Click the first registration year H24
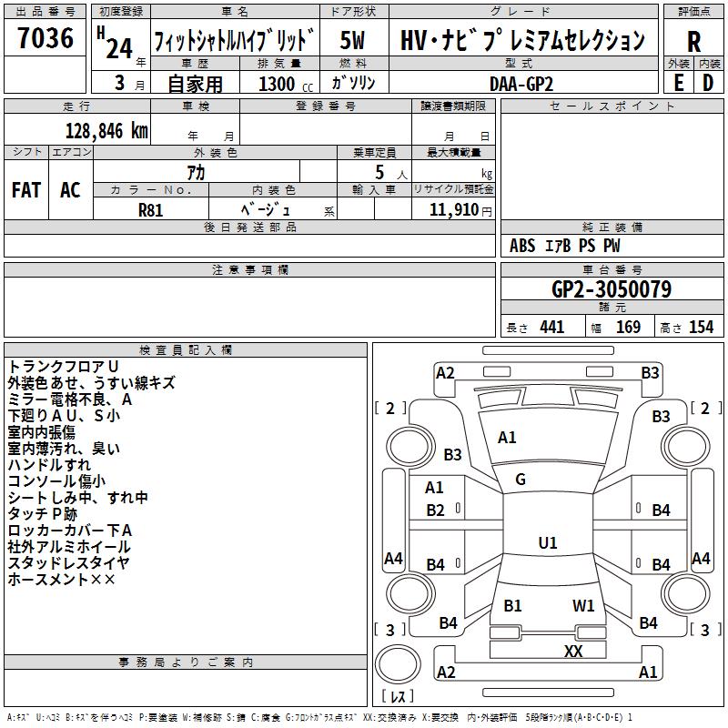This screenshot has width=728, height=728. (115, 44)
